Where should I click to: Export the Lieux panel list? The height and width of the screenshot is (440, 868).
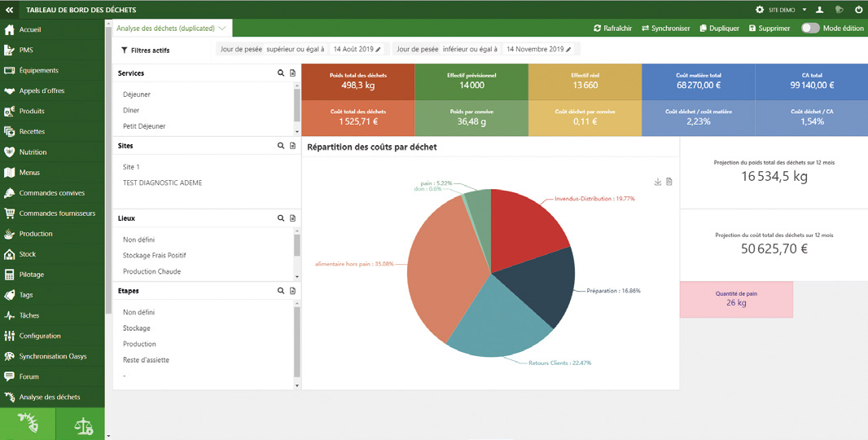[x=292, y=218]
